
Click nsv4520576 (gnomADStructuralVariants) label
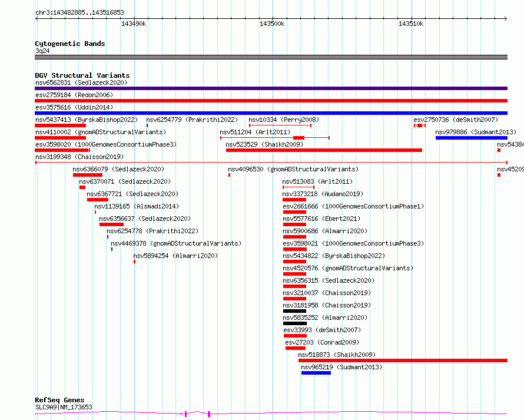[348, 268]
